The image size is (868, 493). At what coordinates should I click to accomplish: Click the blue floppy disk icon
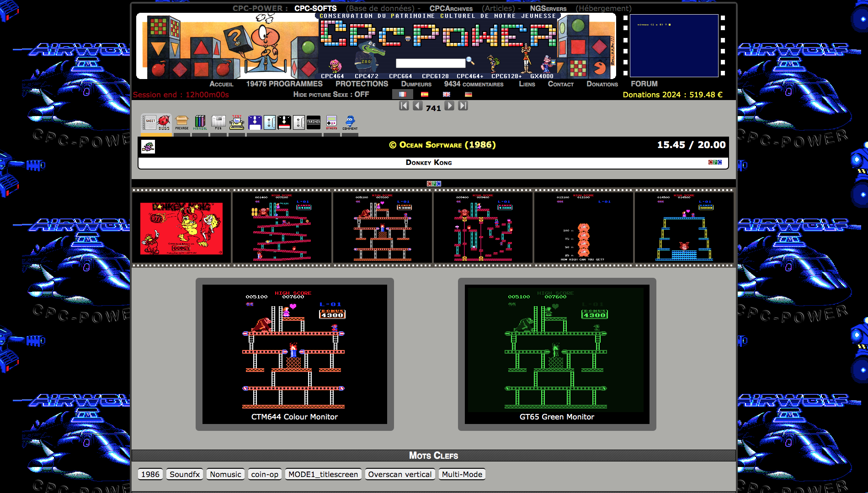coord(255,122)
